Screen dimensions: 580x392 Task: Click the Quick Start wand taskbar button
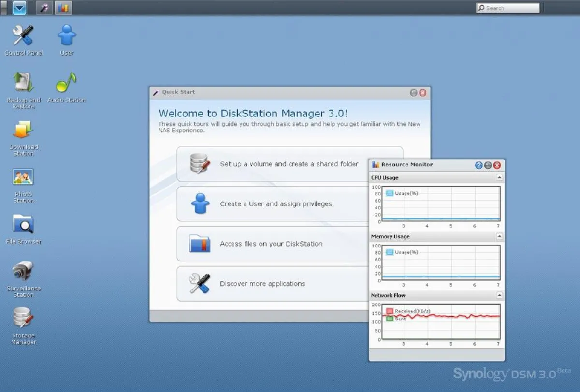coord(44,8)
